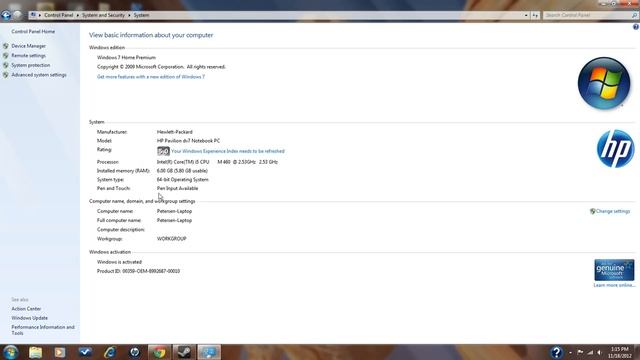Click the Windows Experience Index rating badge
640x360 pixels.
point(163,151)
